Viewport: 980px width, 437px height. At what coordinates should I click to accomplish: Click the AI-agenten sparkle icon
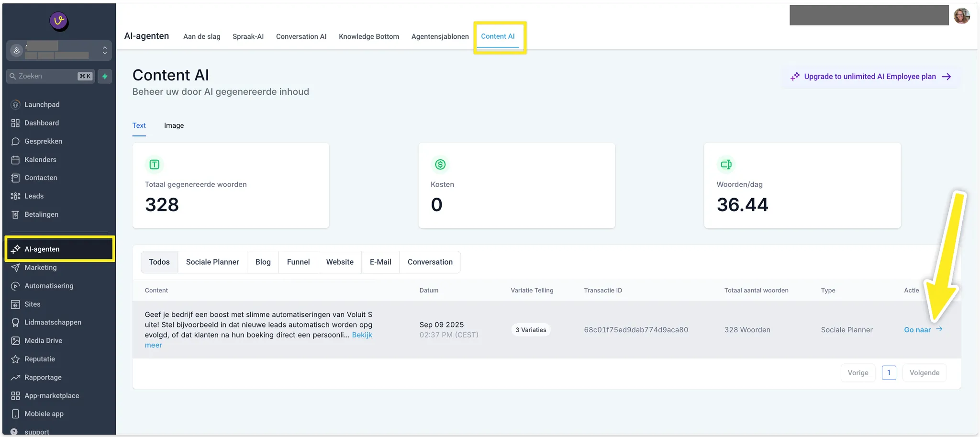(15, 249)
